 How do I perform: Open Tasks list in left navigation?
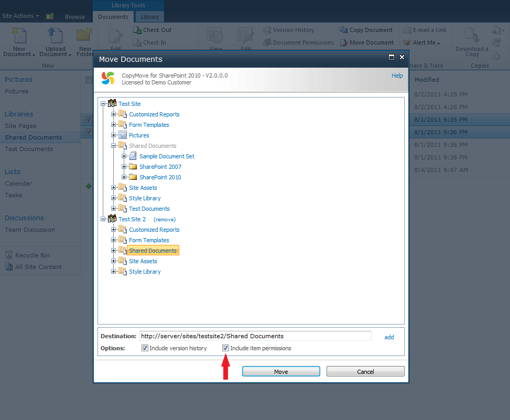(13, 195)
